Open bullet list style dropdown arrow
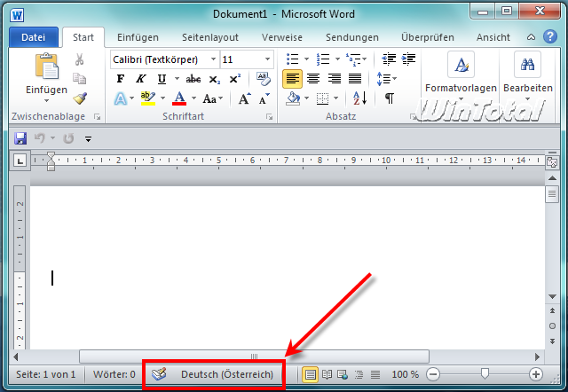 point(306,59)
